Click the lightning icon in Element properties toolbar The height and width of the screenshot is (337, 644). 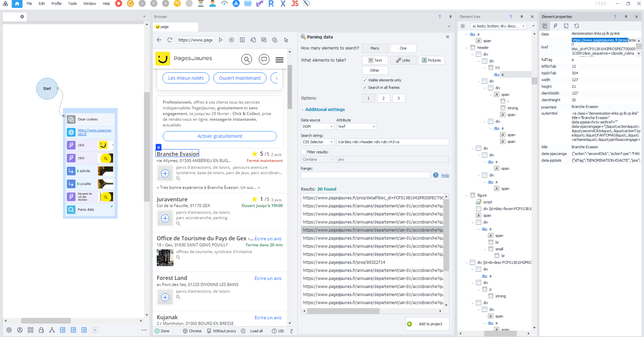[x=555, y=26]
